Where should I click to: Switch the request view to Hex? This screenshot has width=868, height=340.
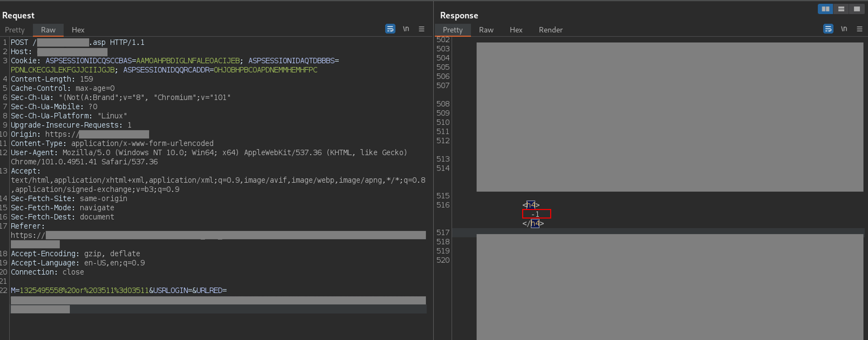(x=78, y=30)
